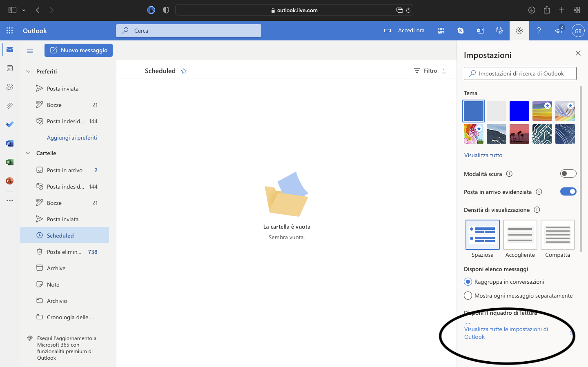Image resolution: width=588 pixels, height=367 pixels.
Task: Select Mostra ogni messaggio separatamente option
Action: point(468,296)
